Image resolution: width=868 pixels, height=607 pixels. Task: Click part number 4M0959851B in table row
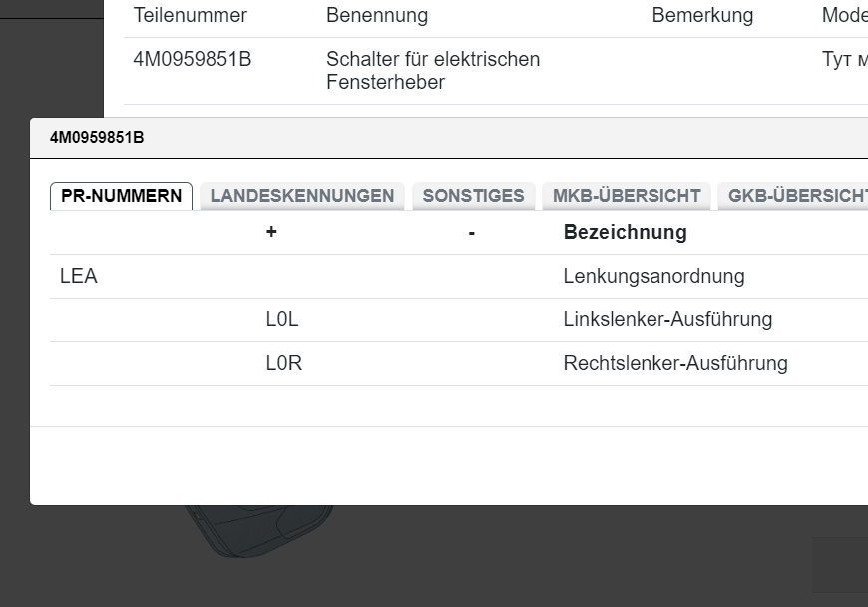click(192, 60)
